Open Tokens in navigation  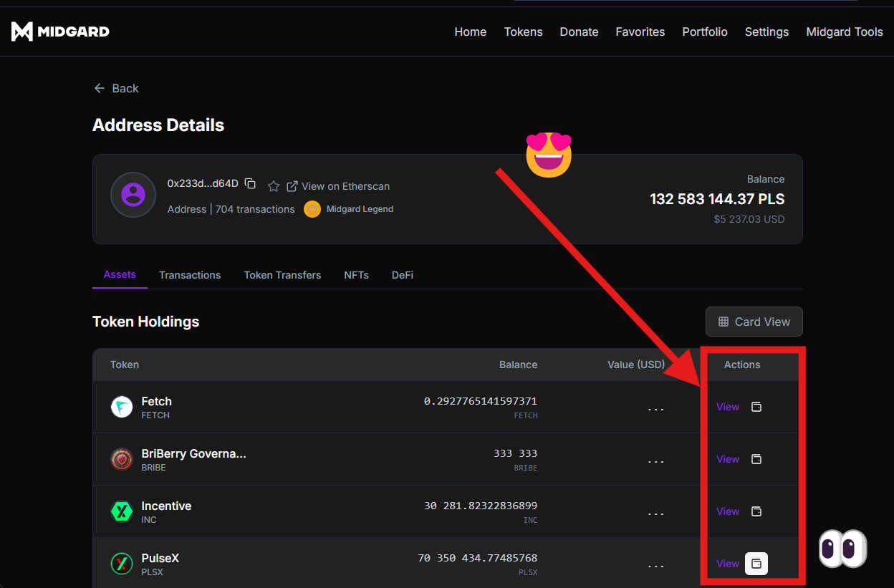point(524,32)
